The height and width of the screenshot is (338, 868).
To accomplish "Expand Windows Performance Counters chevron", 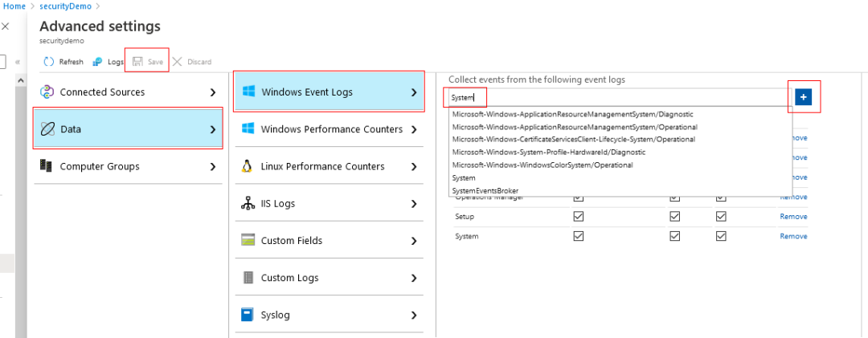I will click(x=414, y=129).
